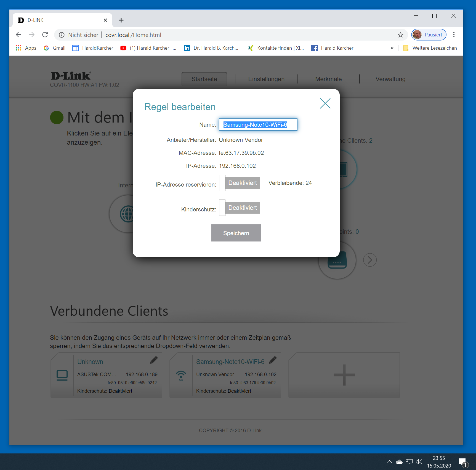This screenshot has height=470, width=476.
Task: Click the D-LINK tab title
Action: tap(36, 20)
